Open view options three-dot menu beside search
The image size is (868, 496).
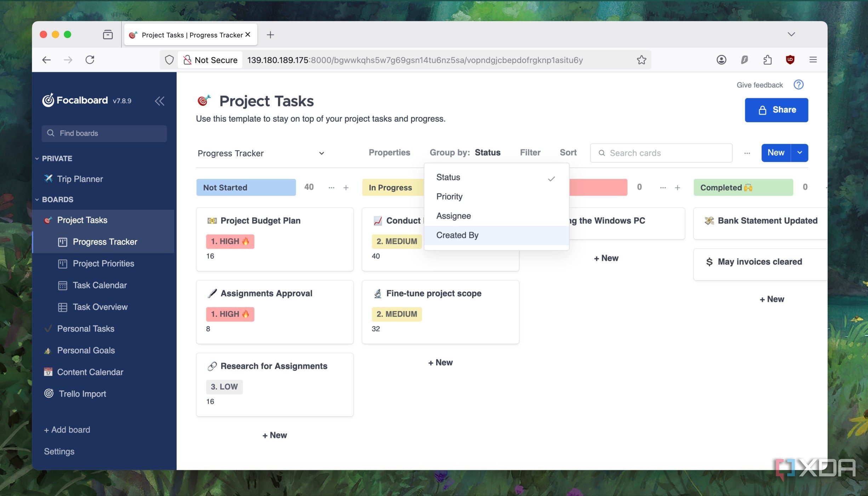coord(747,153)
